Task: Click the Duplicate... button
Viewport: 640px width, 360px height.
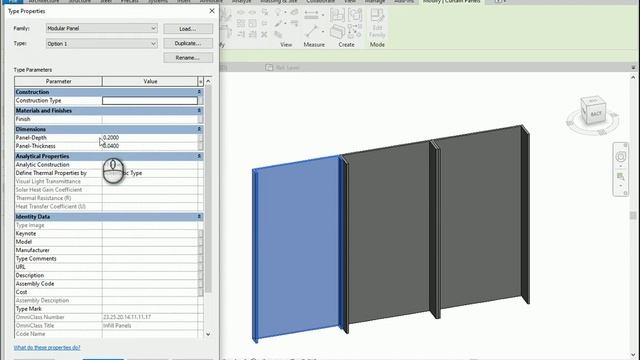Action: click(x=188, y=43)
